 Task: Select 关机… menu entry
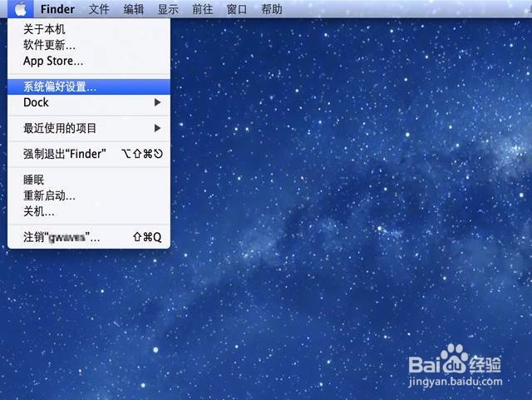89,211
